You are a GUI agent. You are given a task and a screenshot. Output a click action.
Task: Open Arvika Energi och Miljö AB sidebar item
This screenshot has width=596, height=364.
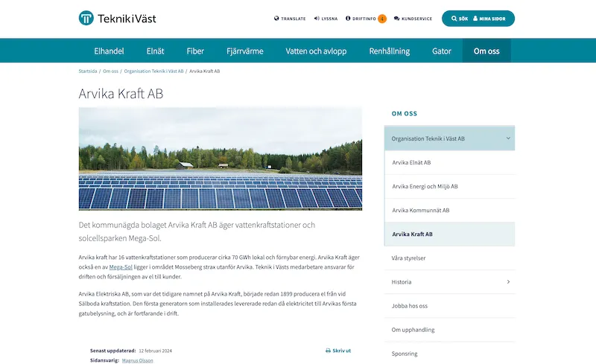[450, 187]
